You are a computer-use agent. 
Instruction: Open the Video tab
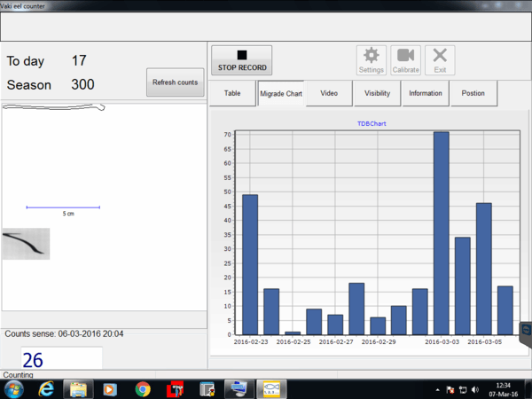click(329, 93)
